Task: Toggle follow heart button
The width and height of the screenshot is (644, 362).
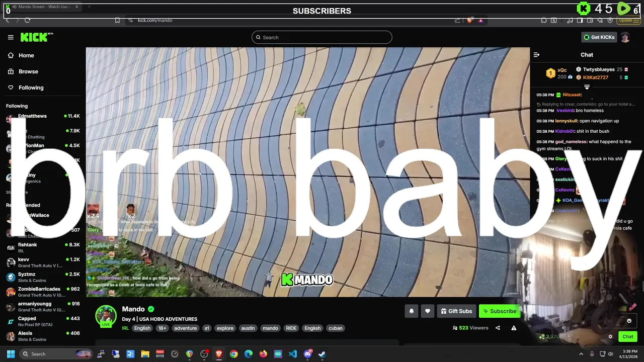Action: (428, 311)
